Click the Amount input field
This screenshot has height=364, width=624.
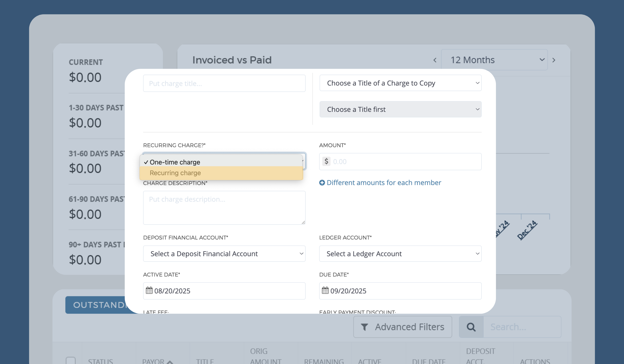click(x=400, y=162)
